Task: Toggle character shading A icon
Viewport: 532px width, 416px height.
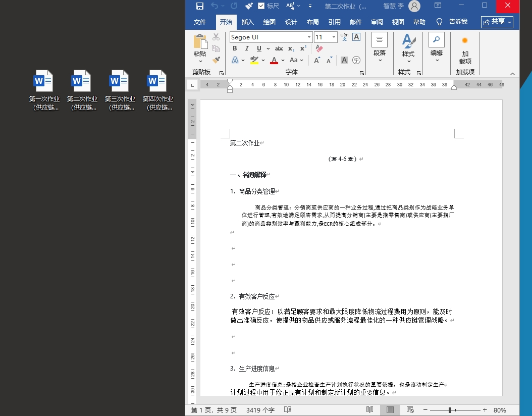Action: click(x=344, y=60)
